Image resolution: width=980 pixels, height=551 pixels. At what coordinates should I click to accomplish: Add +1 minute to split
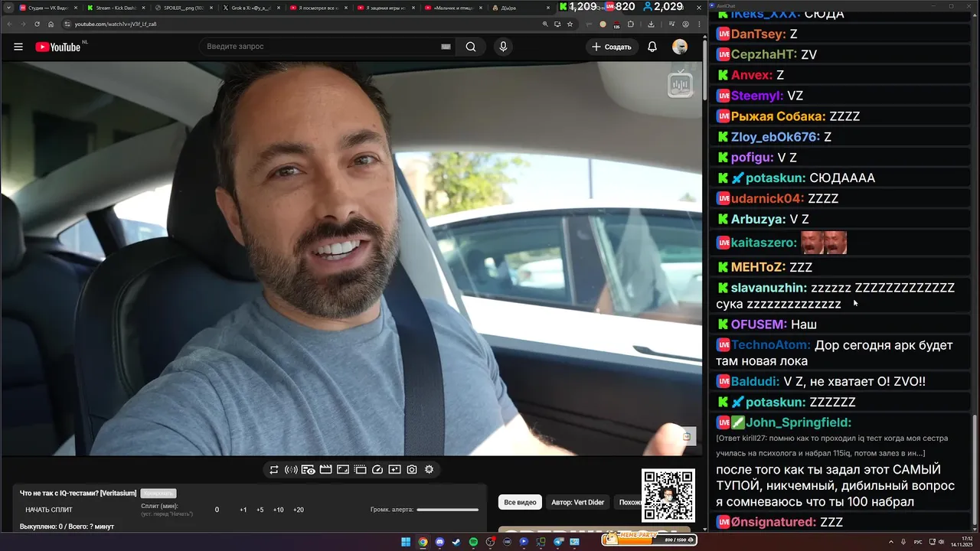[243, 510]
